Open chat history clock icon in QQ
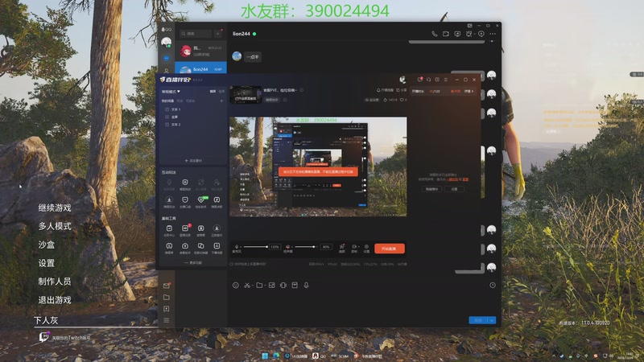The image size is (644, 362). tap(493, 286)
